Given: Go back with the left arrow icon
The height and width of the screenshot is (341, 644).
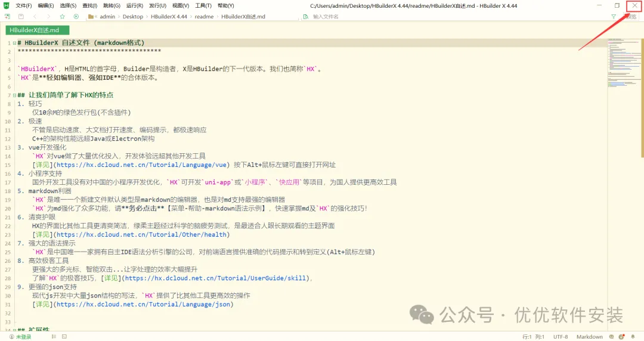Looking at the screenshot, I should (x=35, y=17).
